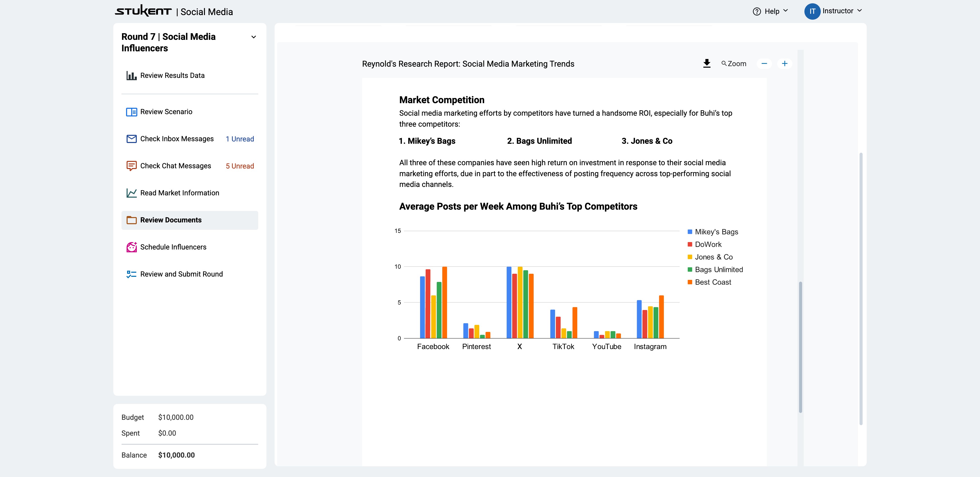This screenshot has height=477, width=980.
Task: Click the Round 7 Social Media Influencers heading
Action: point(168,42)
